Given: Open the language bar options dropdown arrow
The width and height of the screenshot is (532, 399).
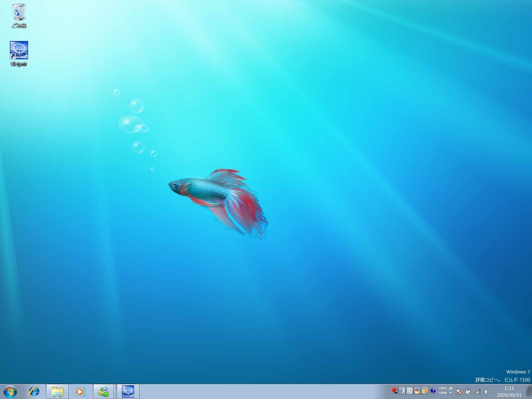Looking at the screenshot, I should (451, 393).
